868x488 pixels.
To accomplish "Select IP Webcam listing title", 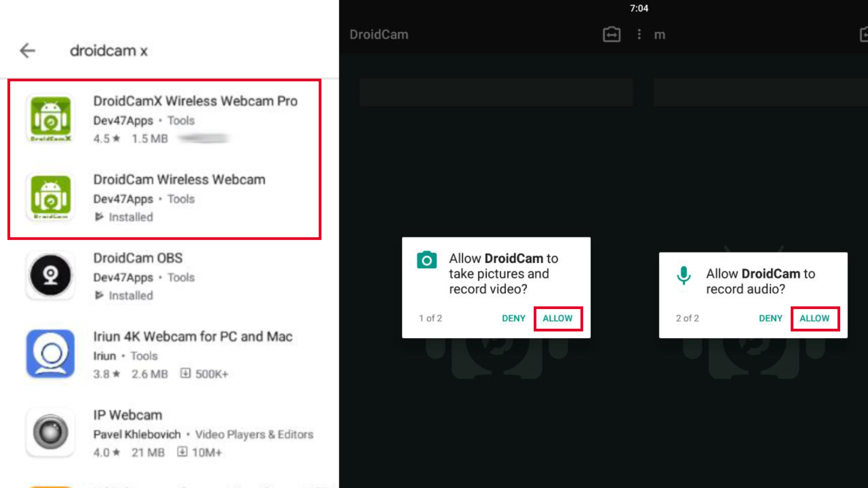I will (128, 415).
